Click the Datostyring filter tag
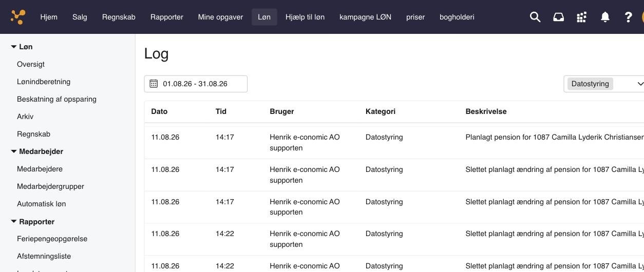 click(x=590, y=84)
